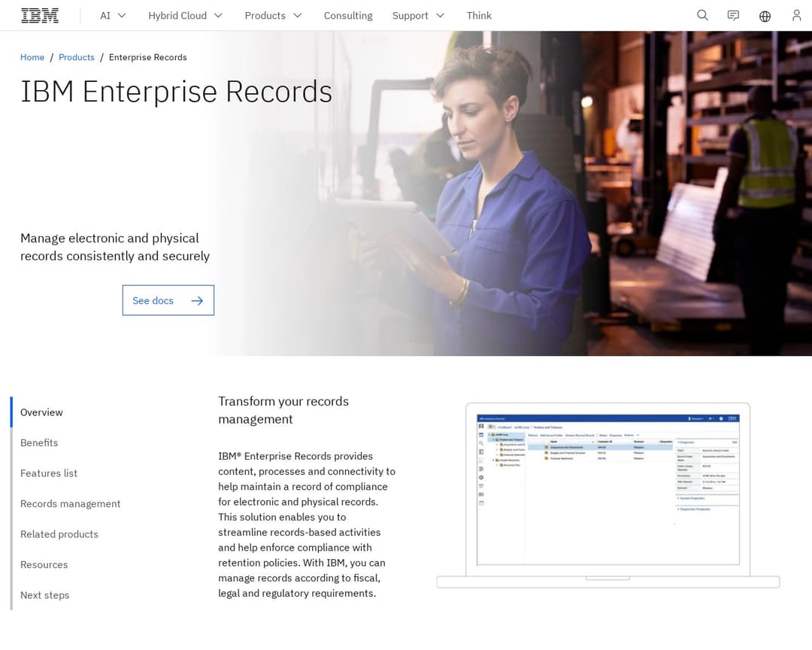Select Consulting in the navigation bar
812x650 pixels.
347,15
